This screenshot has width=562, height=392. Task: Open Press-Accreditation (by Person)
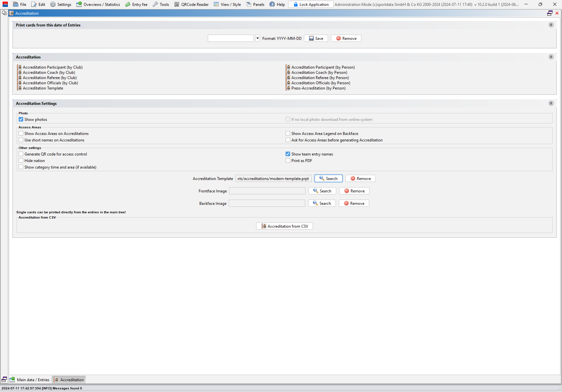click(x=316, y=88)
